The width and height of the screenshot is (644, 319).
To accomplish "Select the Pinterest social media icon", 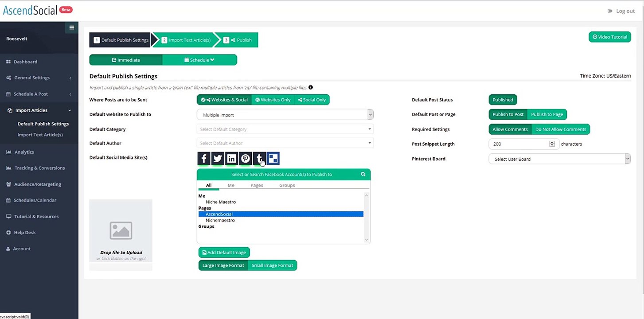I will coord(245,159).
